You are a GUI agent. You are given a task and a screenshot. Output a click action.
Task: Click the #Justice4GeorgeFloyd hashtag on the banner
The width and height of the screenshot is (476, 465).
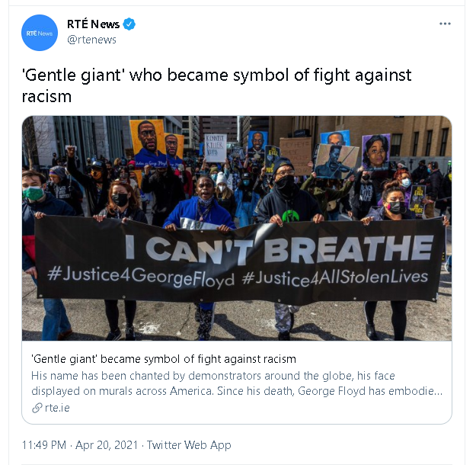tap(141, 276)
